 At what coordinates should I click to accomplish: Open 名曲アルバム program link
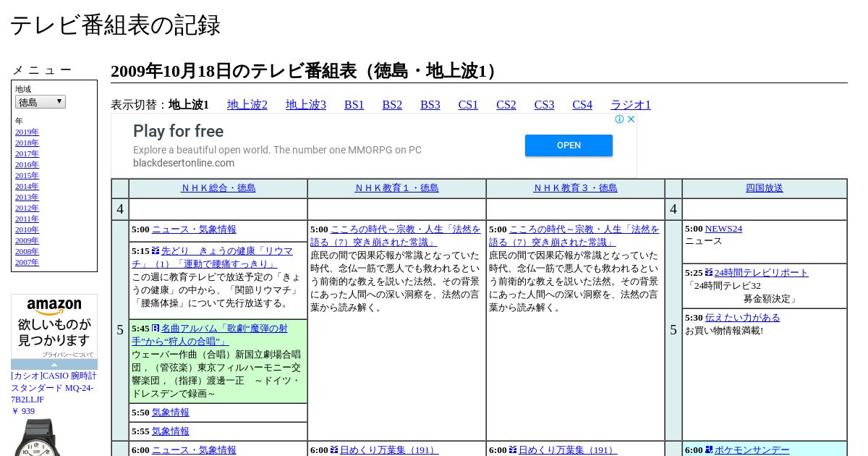(210, 335)
